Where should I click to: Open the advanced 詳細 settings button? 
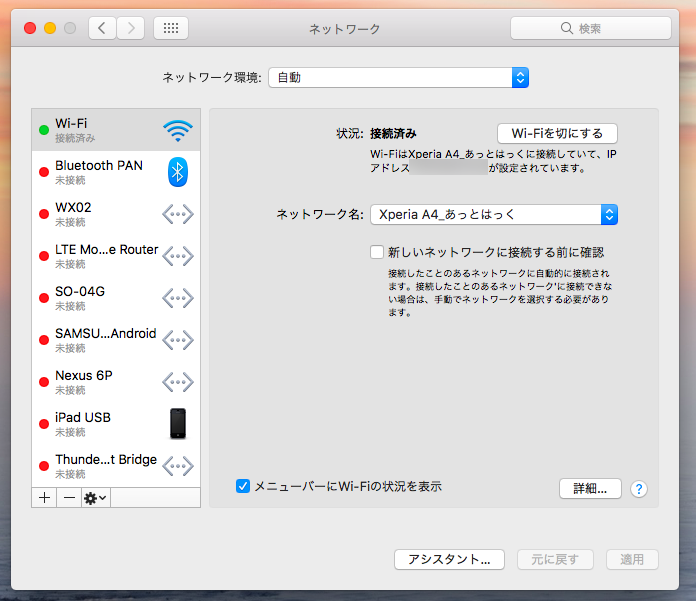pos(590,489)
